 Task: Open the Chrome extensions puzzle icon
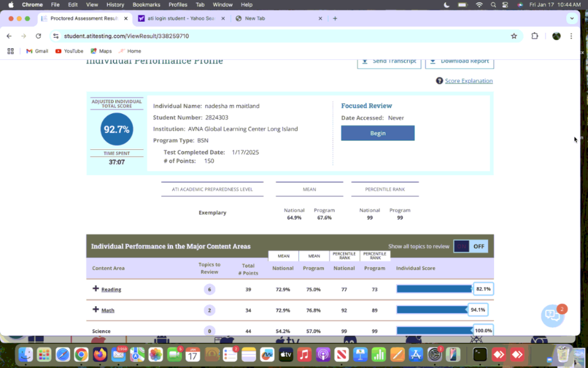pyautogui.click(x=535, y=36)
